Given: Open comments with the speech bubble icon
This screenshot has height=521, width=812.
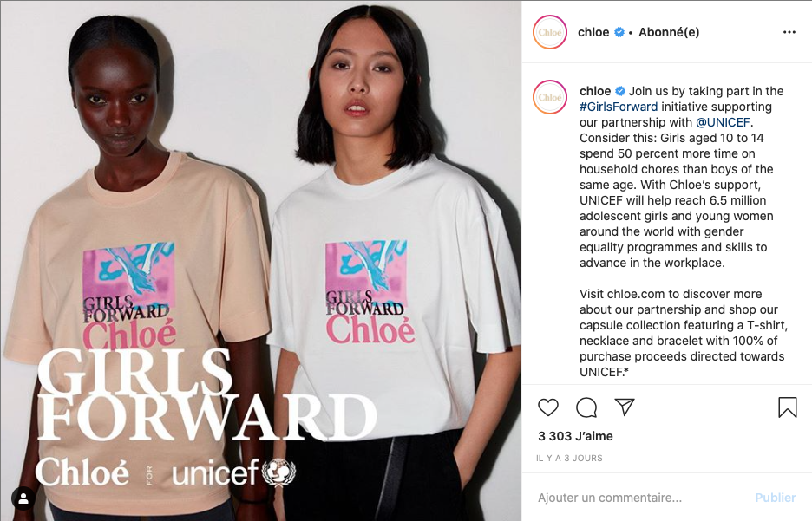Looking at the screenshot, I should (586, 407).
